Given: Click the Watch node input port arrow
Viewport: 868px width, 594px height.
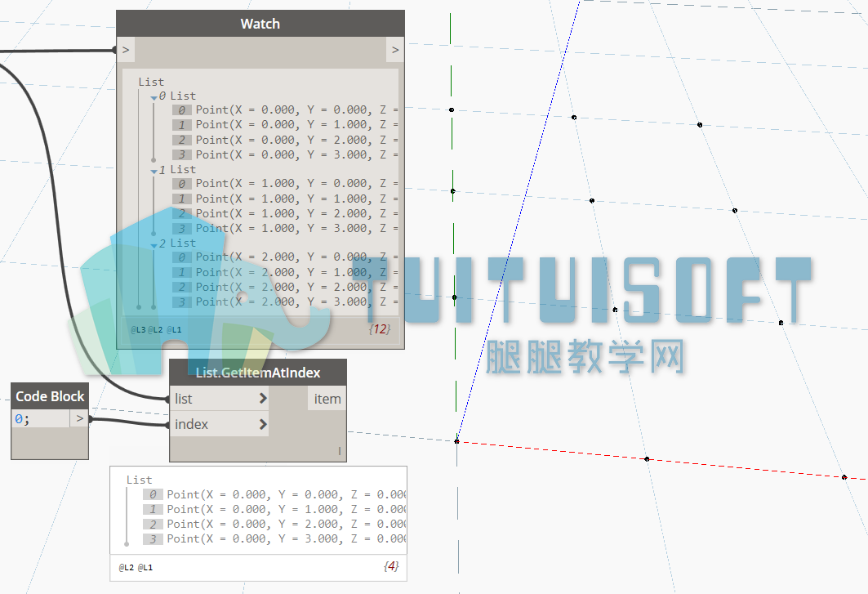Looking at the screenshot, I should point(126,50).
